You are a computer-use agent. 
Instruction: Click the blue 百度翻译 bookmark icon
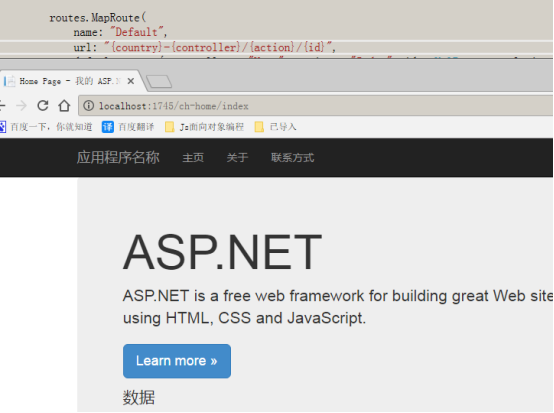[x=108, y=127]
